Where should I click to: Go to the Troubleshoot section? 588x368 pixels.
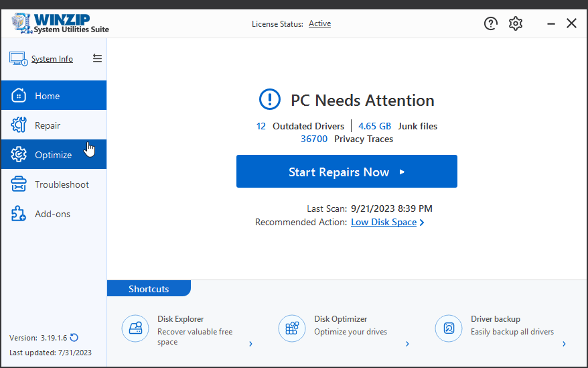click(54, 184)
